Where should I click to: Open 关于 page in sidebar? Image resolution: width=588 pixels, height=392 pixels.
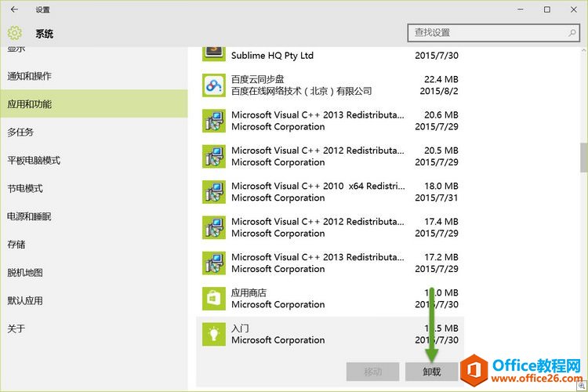(94, 328)
